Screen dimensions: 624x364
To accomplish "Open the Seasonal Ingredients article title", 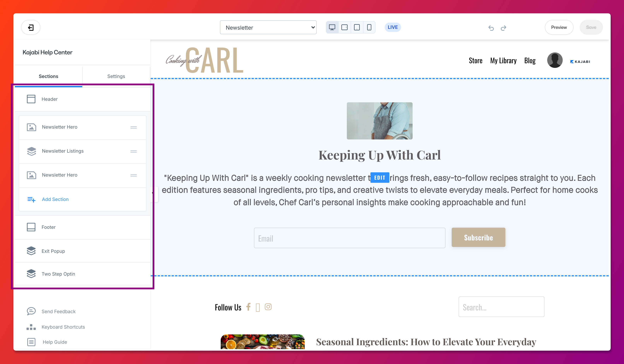I will [x=426, y=342].
